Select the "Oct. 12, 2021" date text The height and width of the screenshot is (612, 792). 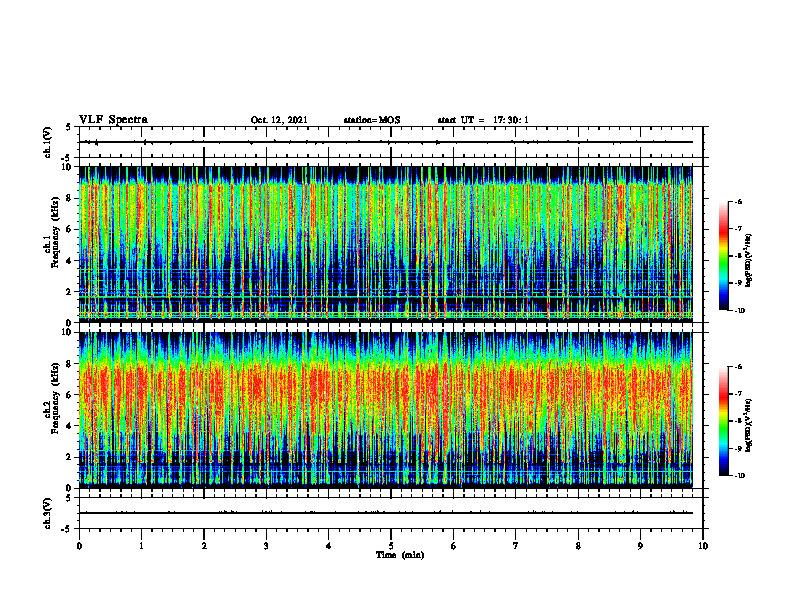(x=279, y=120)
